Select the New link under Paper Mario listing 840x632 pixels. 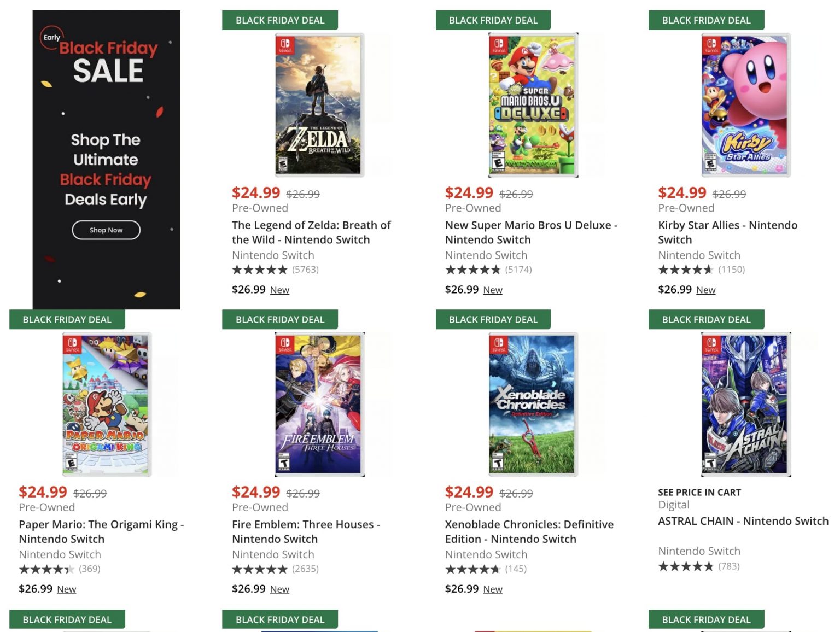click(67, 589)
